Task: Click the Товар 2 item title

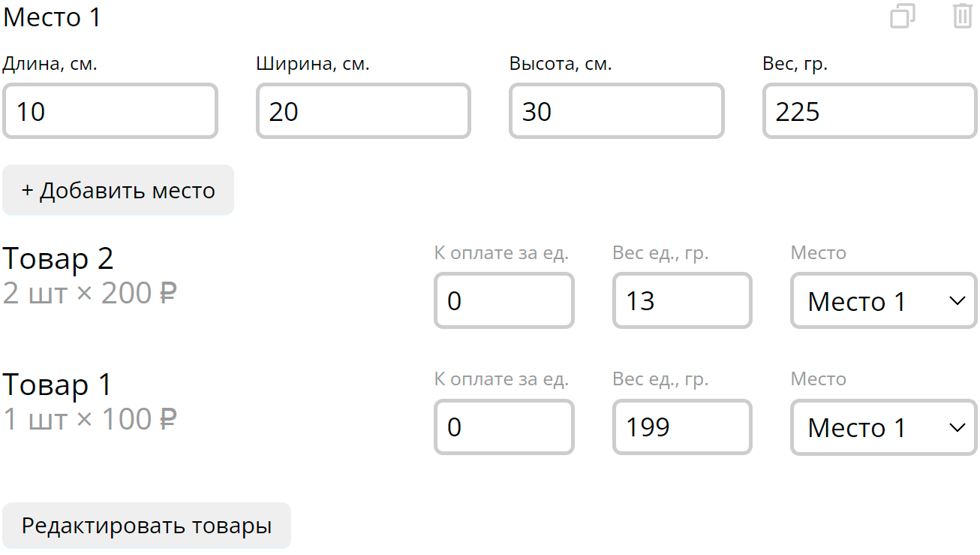Action: tap(59, 258)
